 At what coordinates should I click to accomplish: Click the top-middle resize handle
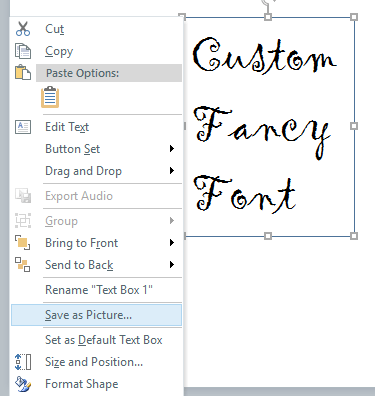pos(268,17)
